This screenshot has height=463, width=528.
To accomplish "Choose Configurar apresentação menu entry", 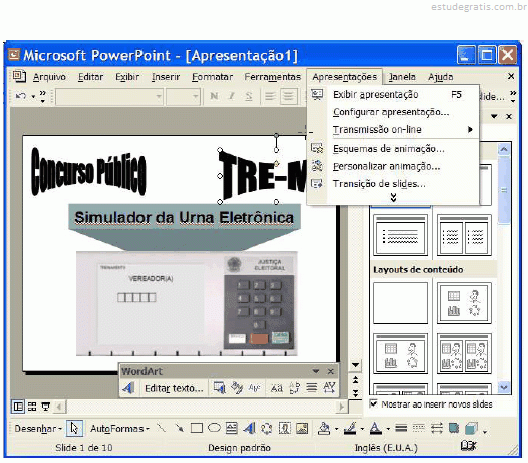I will point(393,112).
